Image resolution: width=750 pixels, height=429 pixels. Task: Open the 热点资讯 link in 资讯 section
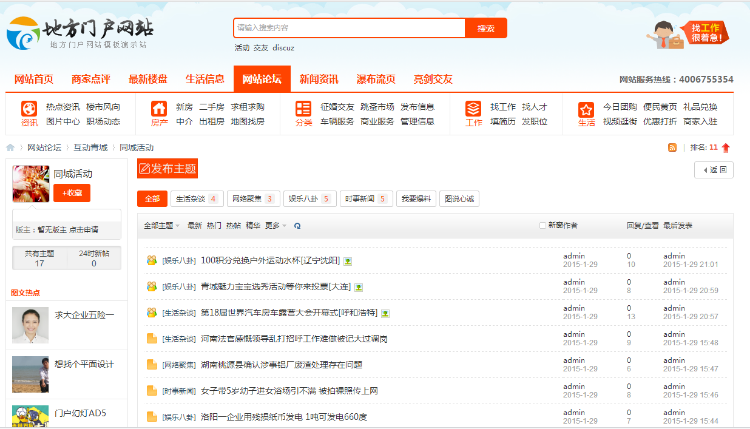click(x=63, y=107)
